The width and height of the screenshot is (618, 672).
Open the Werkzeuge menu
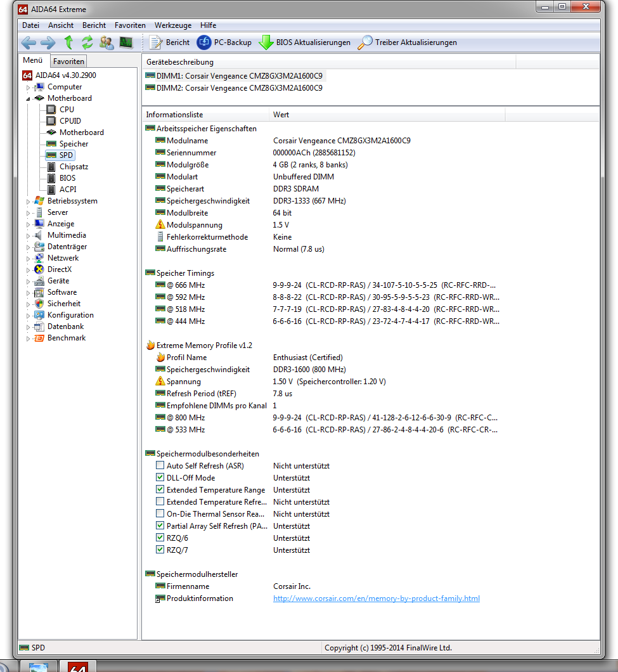pos(173,25)
